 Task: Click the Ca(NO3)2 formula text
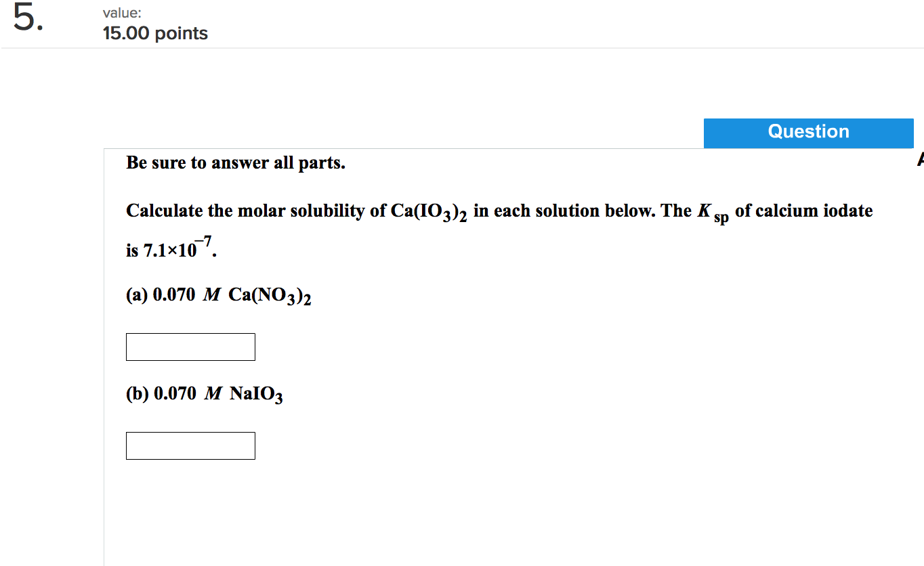[270, 295]
